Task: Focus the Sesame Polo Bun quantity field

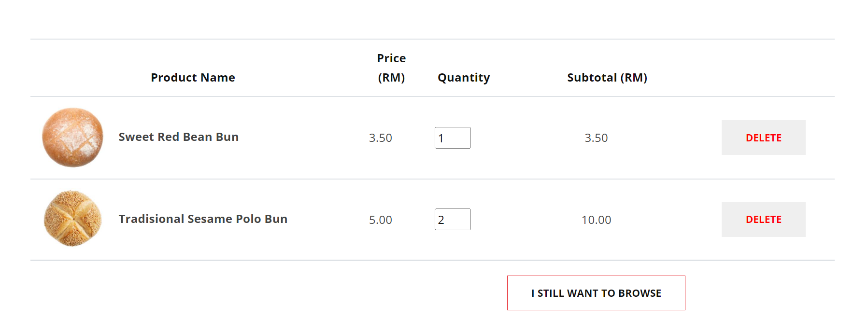Action: [453, 220]
